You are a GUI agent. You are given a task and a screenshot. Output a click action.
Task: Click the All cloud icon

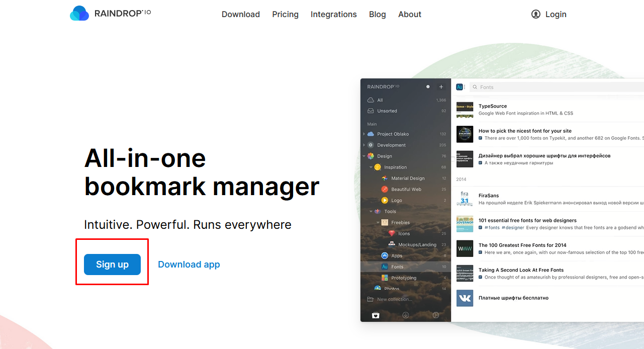click(371, 100)
